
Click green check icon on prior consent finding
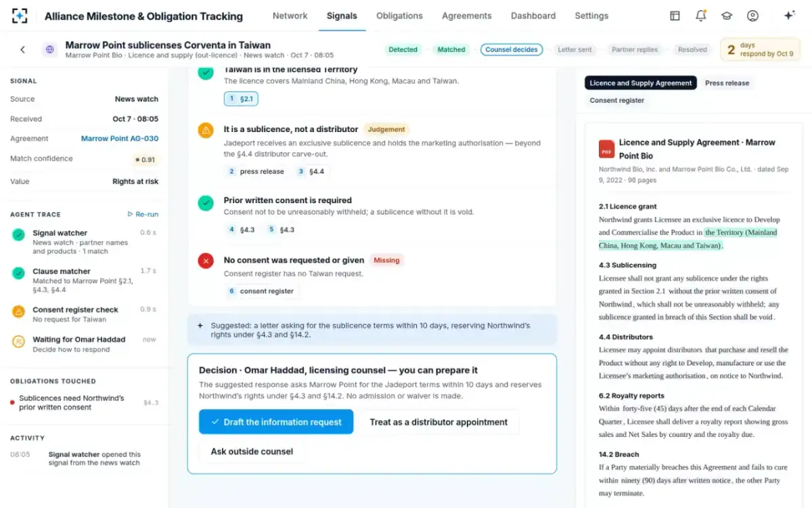click(x=206, y=203)
